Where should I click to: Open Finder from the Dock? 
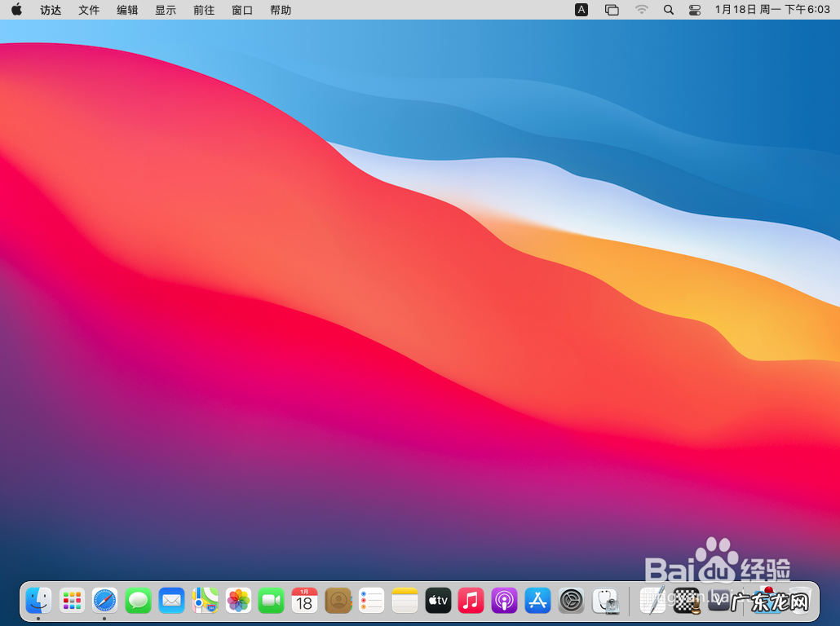click(38, 602)
